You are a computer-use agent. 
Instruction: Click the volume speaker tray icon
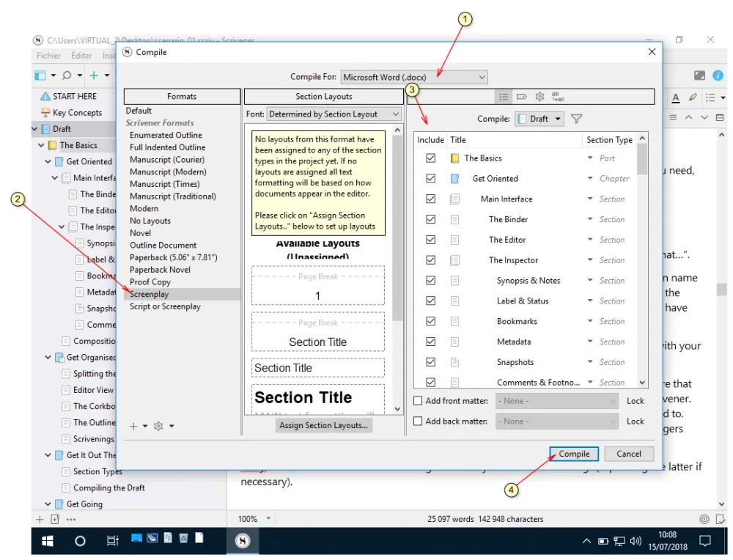(x=636, y=541)
